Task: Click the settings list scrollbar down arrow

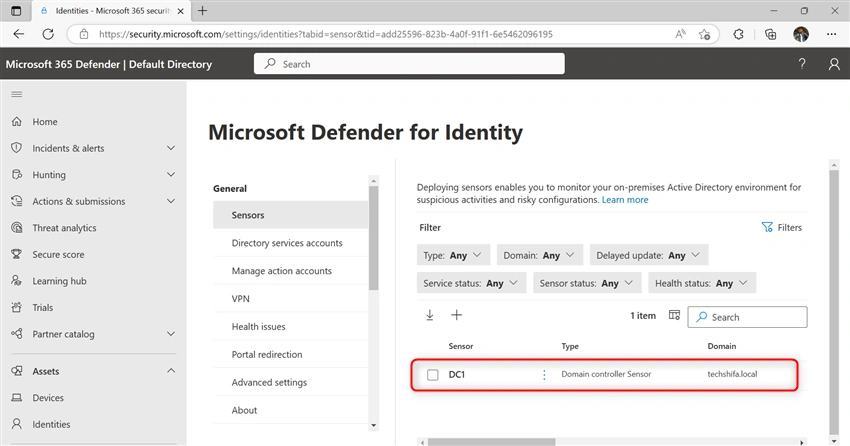Action: coord(373,426)
